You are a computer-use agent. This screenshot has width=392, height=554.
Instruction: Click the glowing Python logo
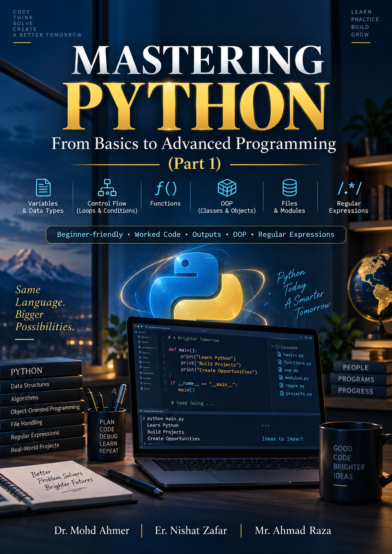(x=196, y=285)
